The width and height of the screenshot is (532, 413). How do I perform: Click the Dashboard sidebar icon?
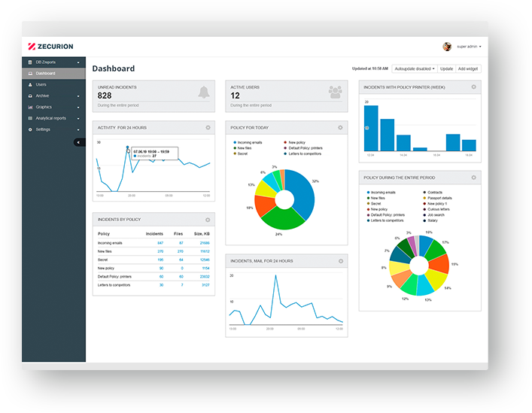tap(30, 73)
